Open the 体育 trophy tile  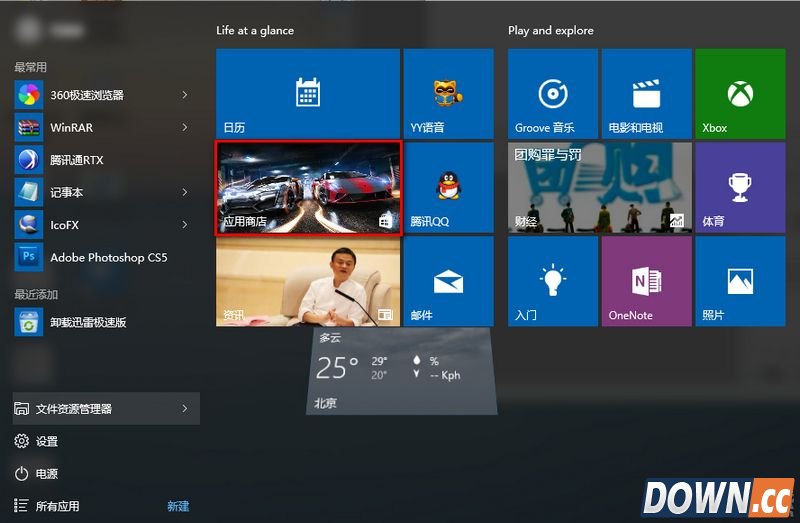point(740,187)
